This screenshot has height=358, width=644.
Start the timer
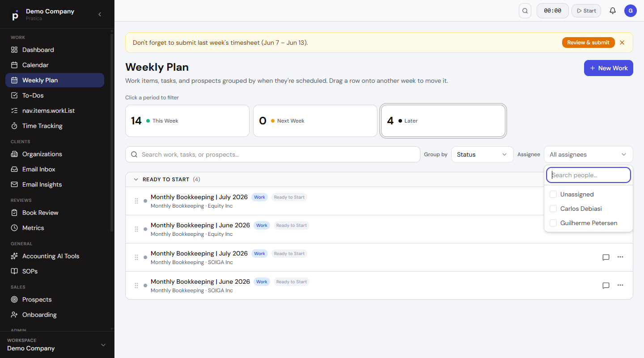[x=586, y=11]
